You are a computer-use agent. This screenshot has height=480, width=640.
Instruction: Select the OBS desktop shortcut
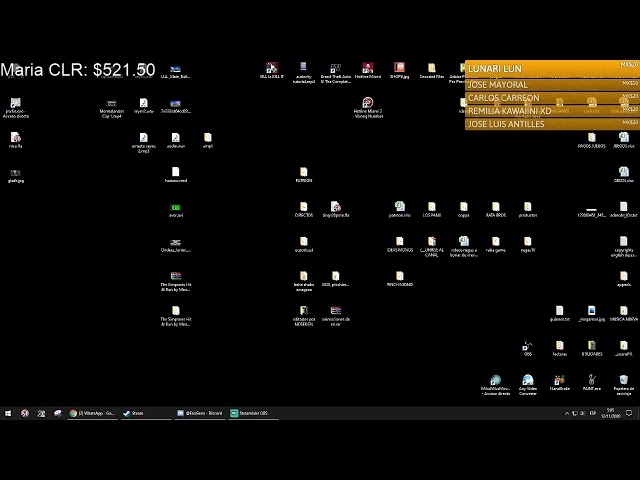[x=528, y=349]
